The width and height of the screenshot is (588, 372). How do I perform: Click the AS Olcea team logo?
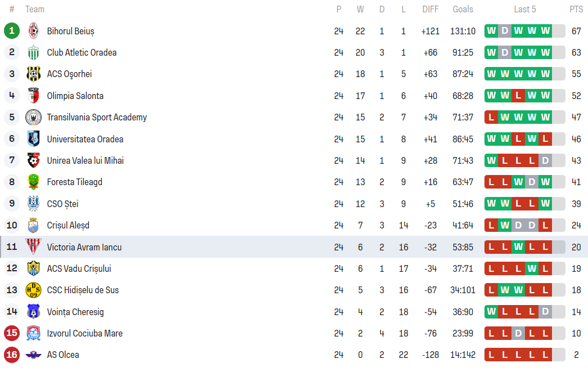[34, 355]
